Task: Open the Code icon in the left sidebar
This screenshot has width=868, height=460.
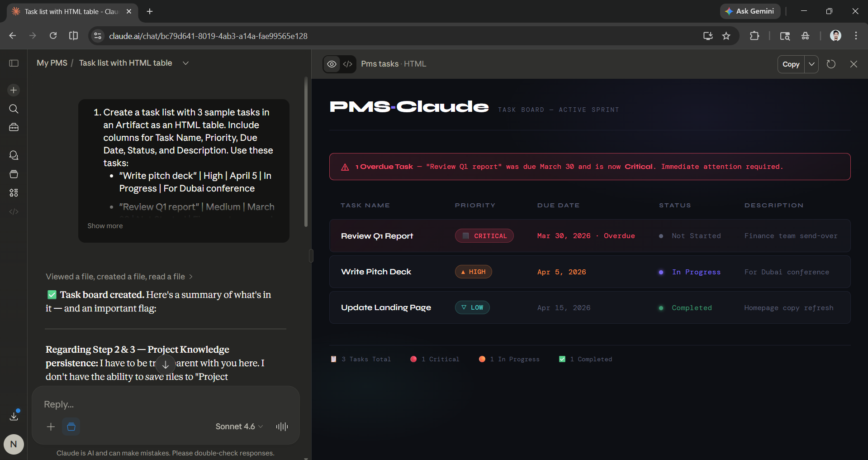Action: click(14, 211)
